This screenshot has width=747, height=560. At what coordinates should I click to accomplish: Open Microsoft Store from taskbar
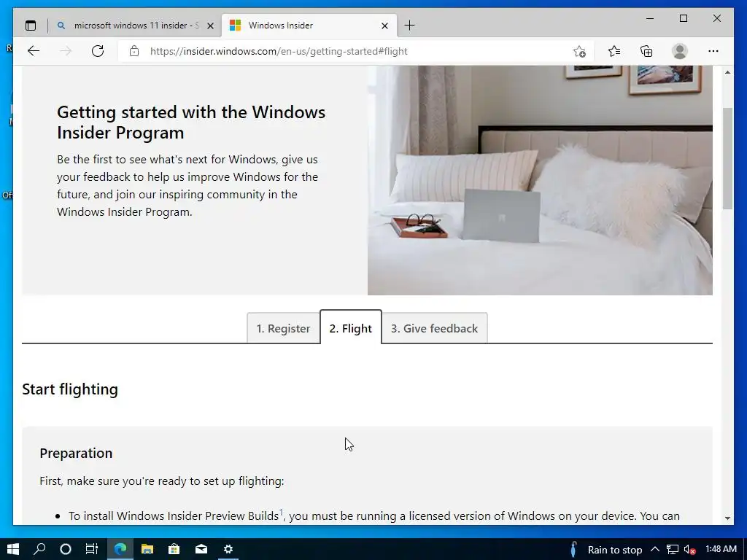pyautogui.click(x=174, y=549)
